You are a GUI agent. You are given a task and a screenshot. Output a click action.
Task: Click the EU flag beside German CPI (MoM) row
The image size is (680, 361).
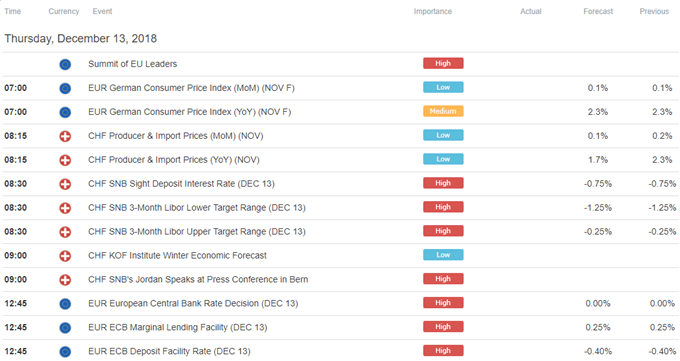[65, 89]
